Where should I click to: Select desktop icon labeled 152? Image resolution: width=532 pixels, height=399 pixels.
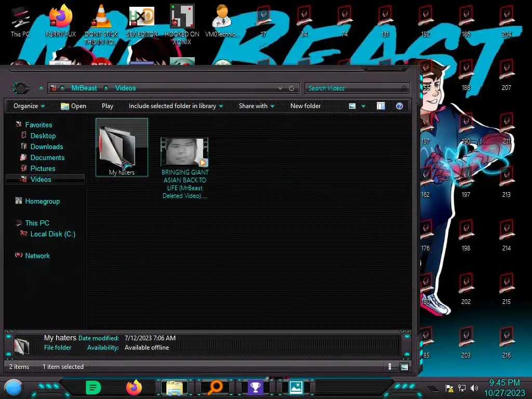pos(425,21)
